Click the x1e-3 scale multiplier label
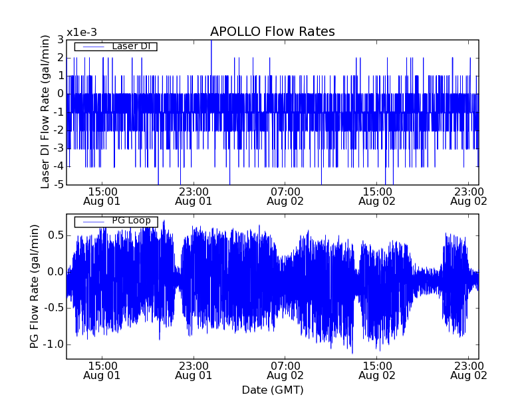Viewport: 532px width, 399px height. click(81, 33)
